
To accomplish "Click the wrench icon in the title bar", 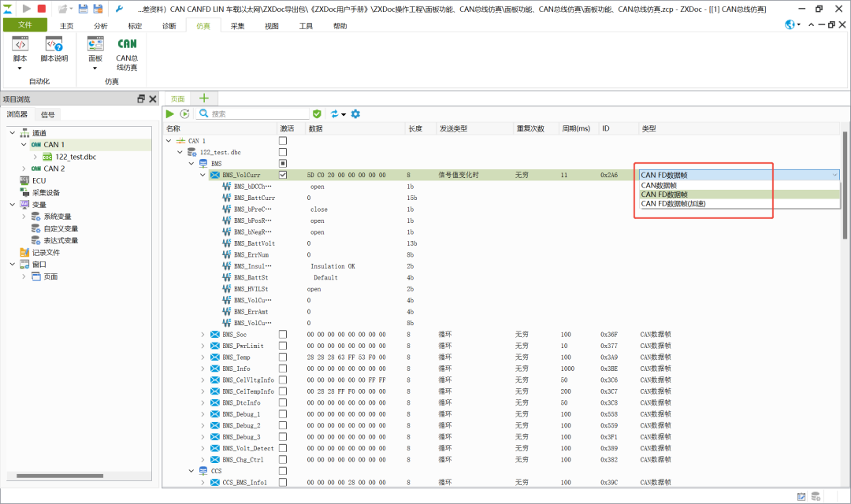I will coord(120,9).
